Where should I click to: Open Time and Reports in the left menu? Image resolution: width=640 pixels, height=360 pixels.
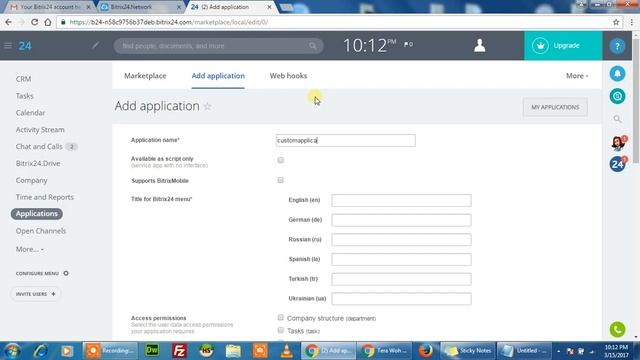click(x=44, y=197)
